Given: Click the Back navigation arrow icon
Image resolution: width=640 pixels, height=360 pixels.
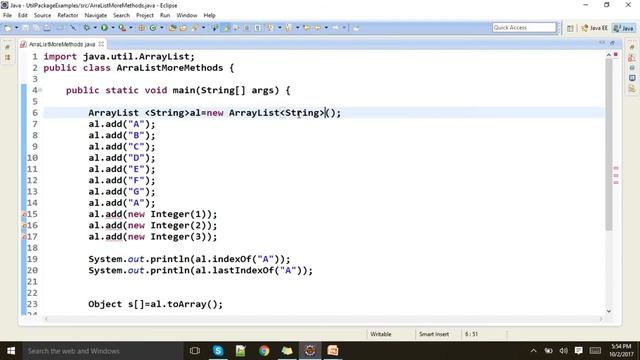Looking at the screenshot, I should click(x=317, y=28).
